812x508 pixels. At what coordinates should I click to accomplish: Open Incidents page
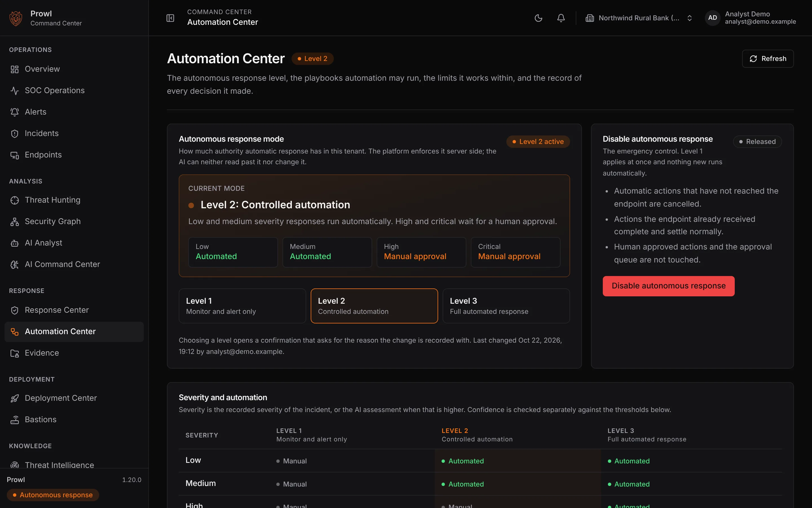tap(74, 134)
